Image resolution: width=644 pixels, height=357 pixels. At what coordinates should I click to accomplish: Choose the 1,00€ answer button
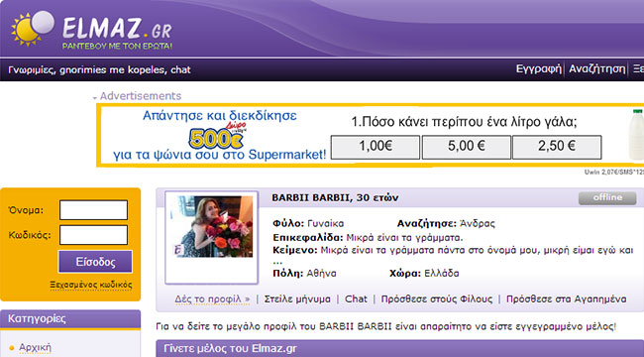(376, 147)
